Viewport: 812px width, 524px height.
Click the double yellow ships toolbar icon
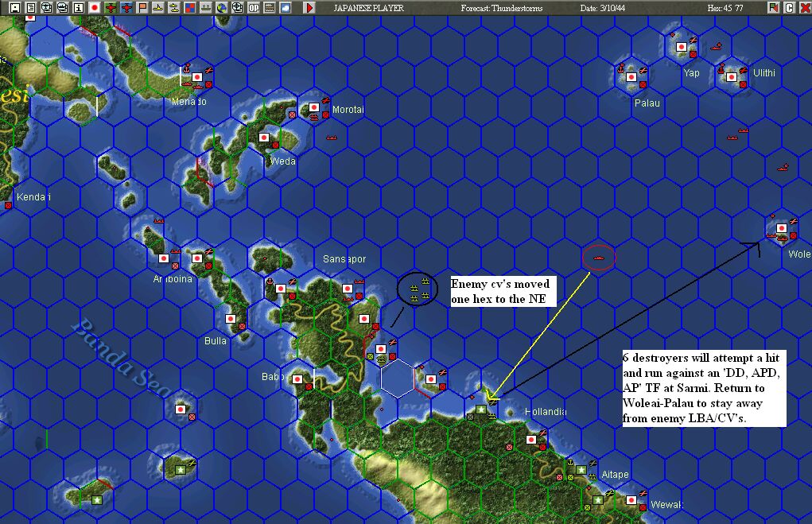pyautogui.click(x=174, y=8)
